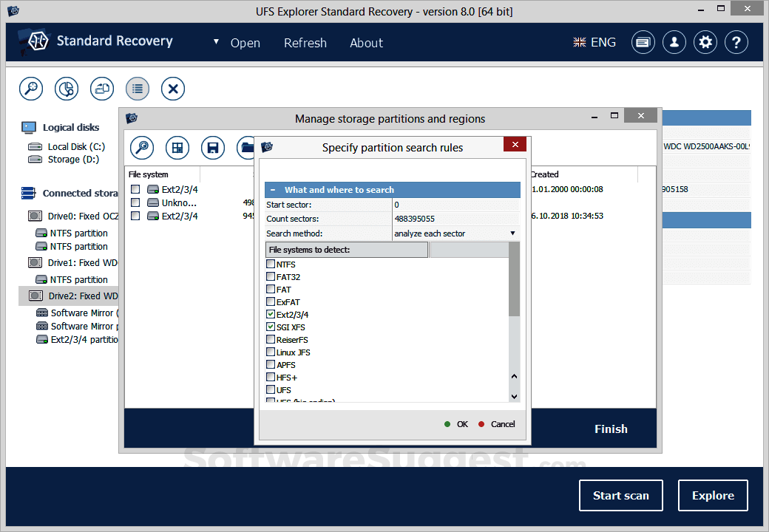
Task: Uncheck the Ext2/3/4 detection checkbox
Action: tap(269, 314)
